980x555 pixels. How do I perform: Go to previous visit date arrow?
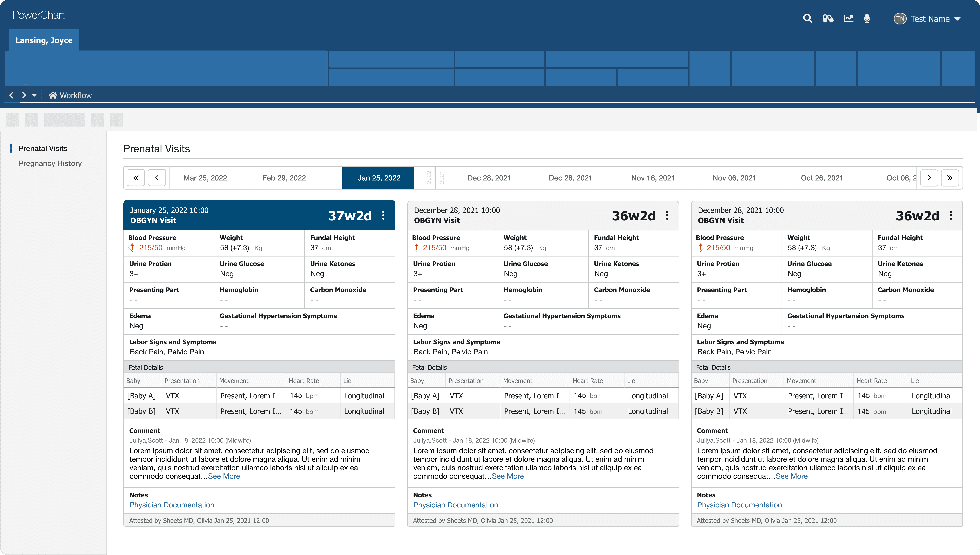click(x=157, y=178)
